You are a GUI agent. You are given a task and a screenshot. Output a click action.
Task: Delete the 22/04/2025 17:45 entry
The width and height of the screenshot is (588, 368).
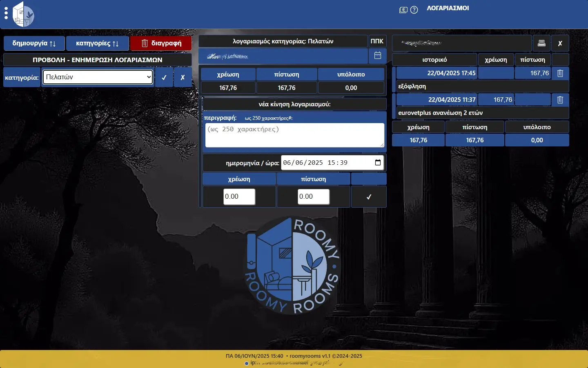tap(560, 73)
